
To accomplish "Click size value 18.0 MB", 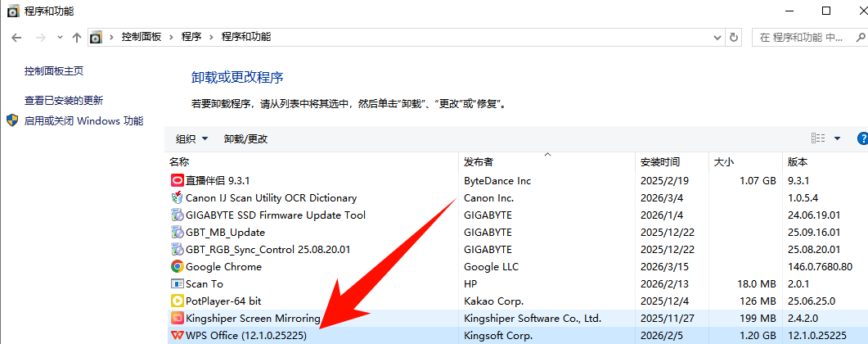I will pyautogui.click(x=757, y=283).
